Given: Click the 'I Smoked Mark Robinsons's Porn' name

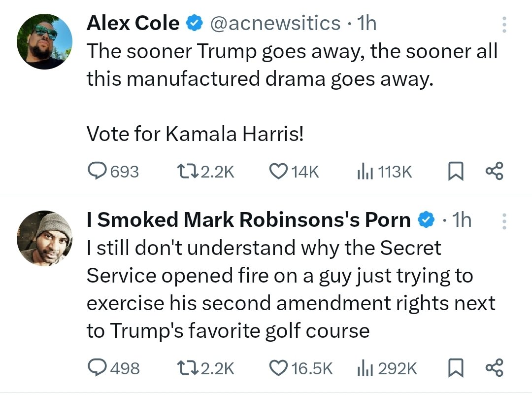Looking at the screenshot, I should [x=248, y=220].
